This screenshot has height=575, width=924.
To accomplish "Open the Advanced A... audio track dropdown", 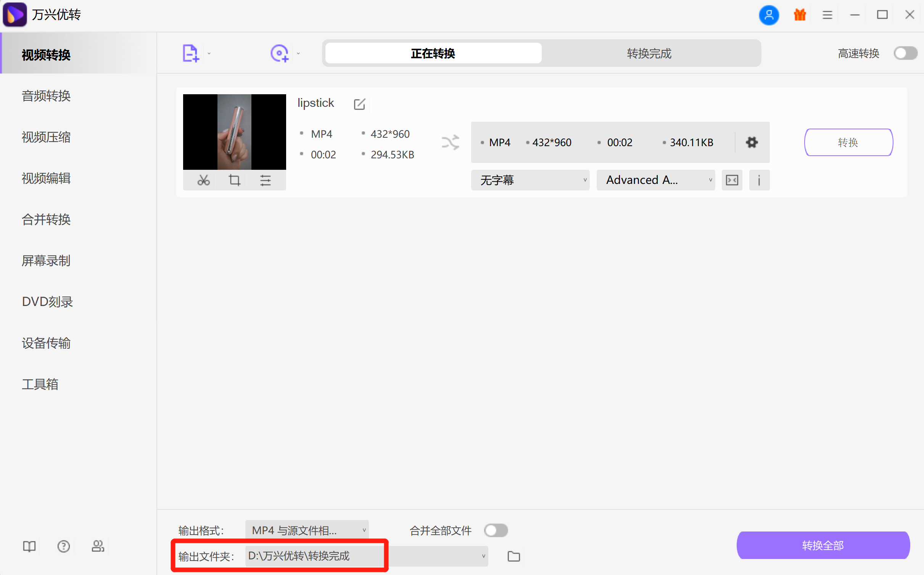I will (655, 180).
